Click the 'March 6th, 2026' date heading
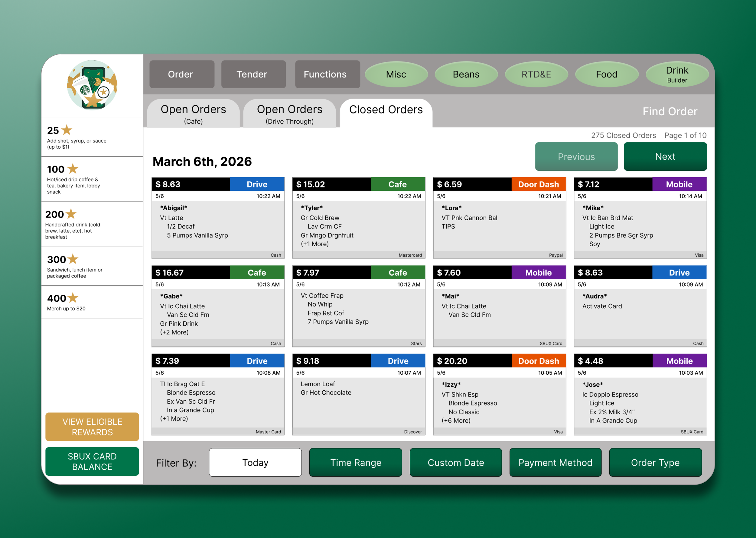The image size is (756, 538). pyautogui.click(x=202, y=161)
